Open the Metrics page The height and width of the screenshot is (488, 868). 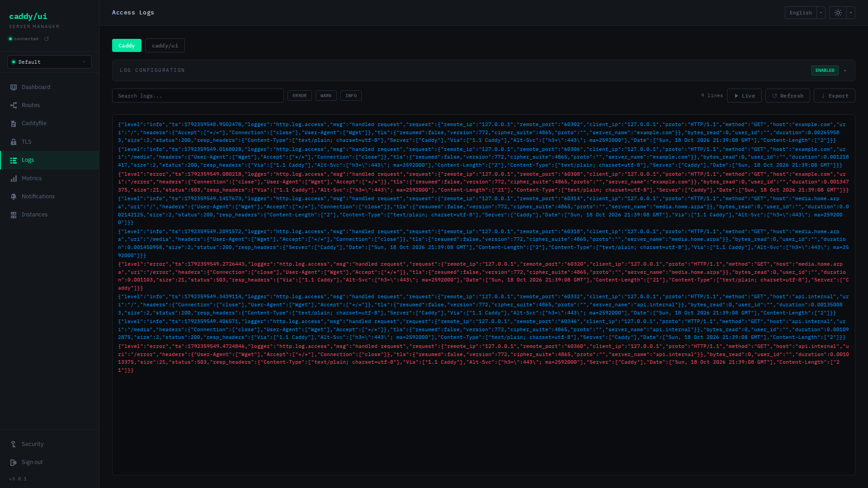pos(49,178)
